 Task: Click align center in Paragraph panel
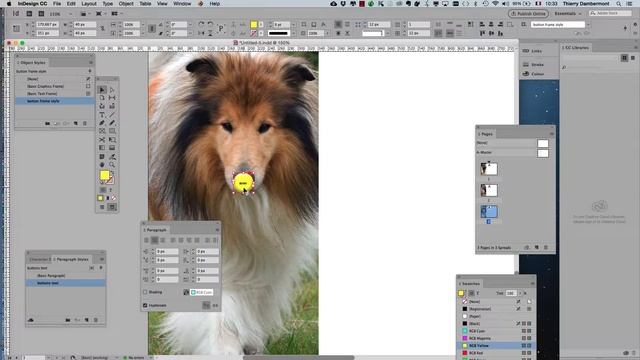point(154,240)
